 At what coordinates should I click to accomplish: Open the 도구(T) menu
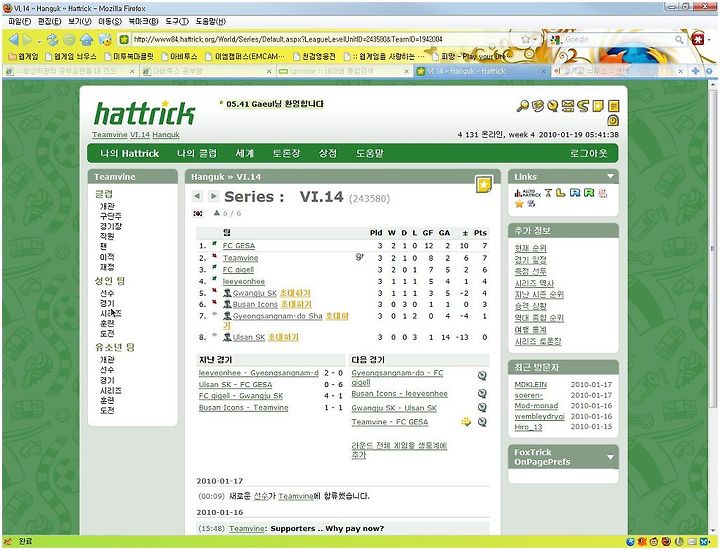tap(177, 22)
